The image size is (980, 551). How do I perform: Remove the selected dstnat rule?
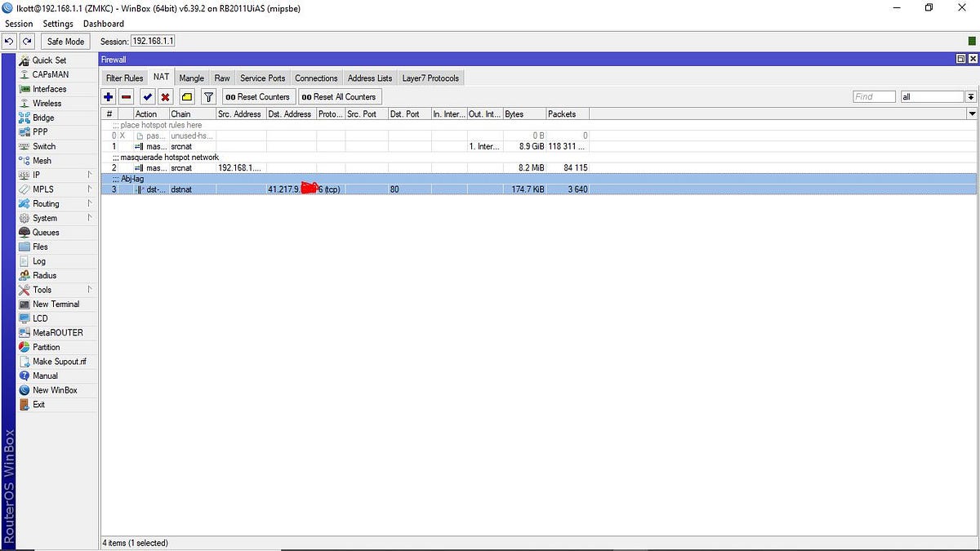tap(127, 96)
